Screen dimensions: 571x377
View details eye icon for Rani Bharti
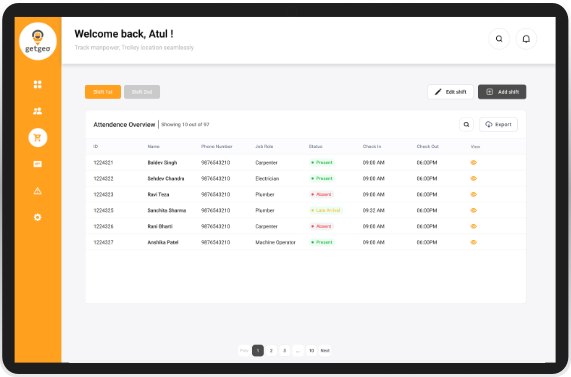[x=473, y=226]
